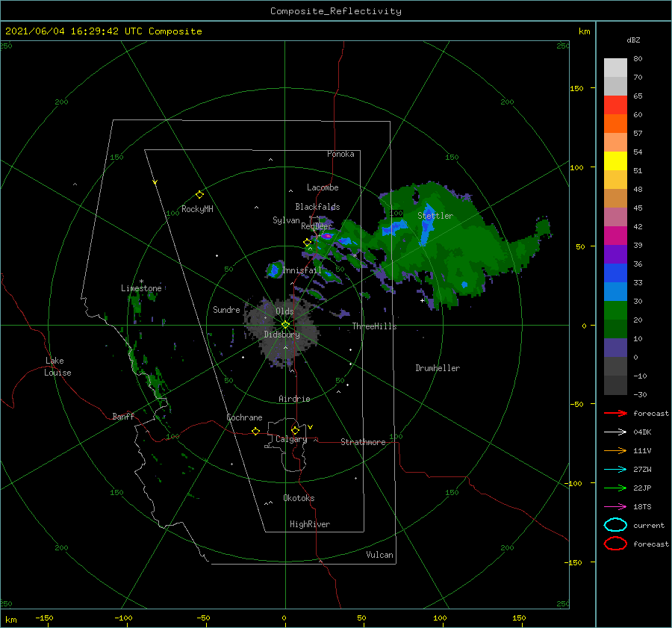Click the RockyMH label
Image resolution: width=672 pixels, height=628 pixels.
(197, 209)
